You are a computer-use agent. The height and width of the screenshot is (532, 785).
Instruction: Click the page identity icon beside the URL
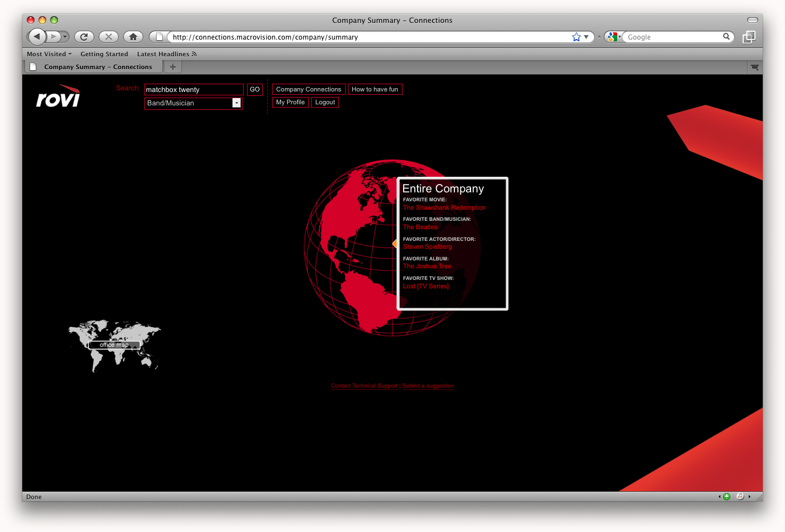tap(159, 37)
